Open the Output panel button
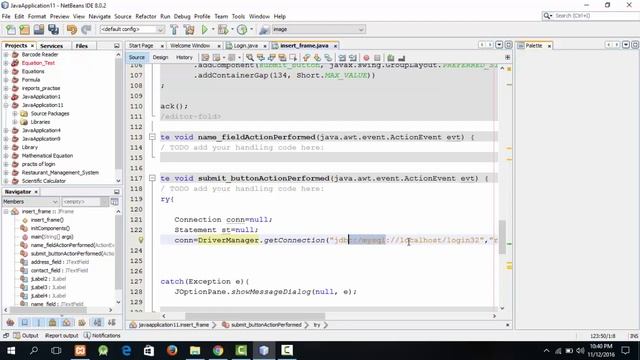Screen dimensions: 640x360 point(26,336)
